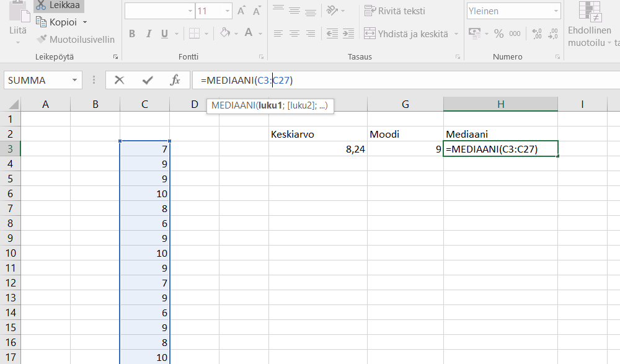
Task: Click the Leikkaa (cut) scissors icon
Action: point(41,5)
